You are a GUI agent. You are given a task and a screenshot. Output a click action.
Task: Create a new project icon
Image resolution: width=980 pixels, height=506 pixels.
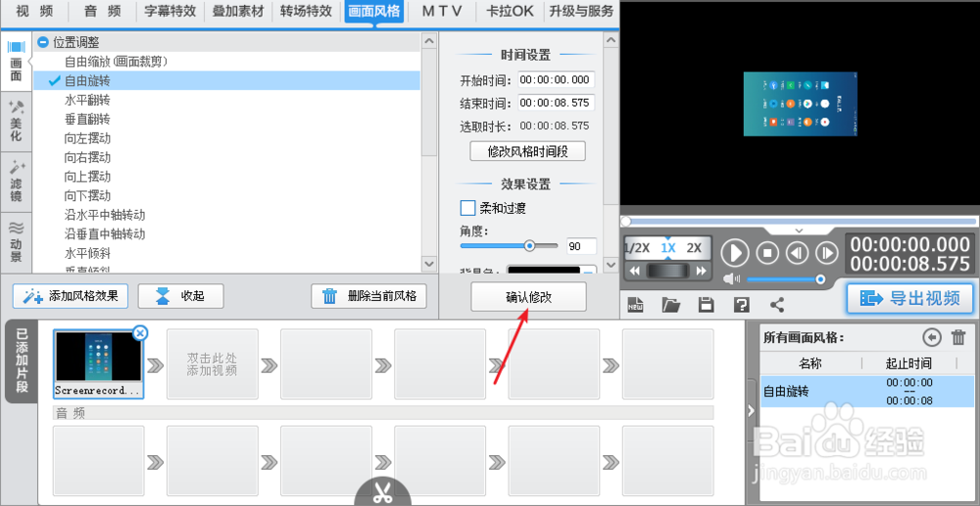(x=636, y=305)
